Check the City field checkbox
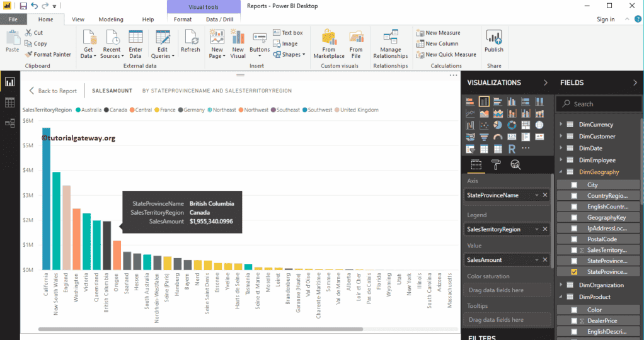This screenshot has height=340, width=644. (574, 184)
